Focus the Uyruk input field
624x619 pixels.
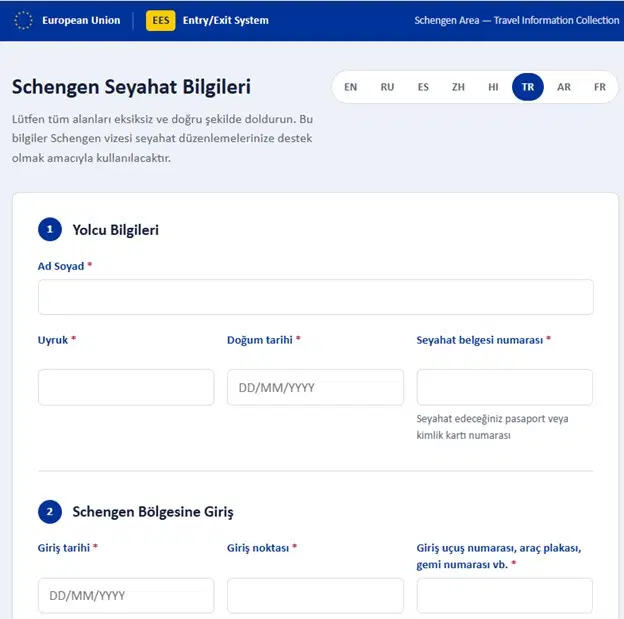click(126, 387)
